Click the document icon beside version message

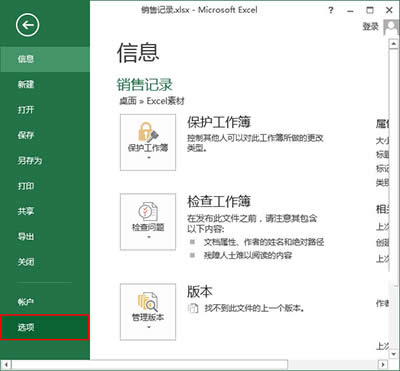tap(193, 308)
